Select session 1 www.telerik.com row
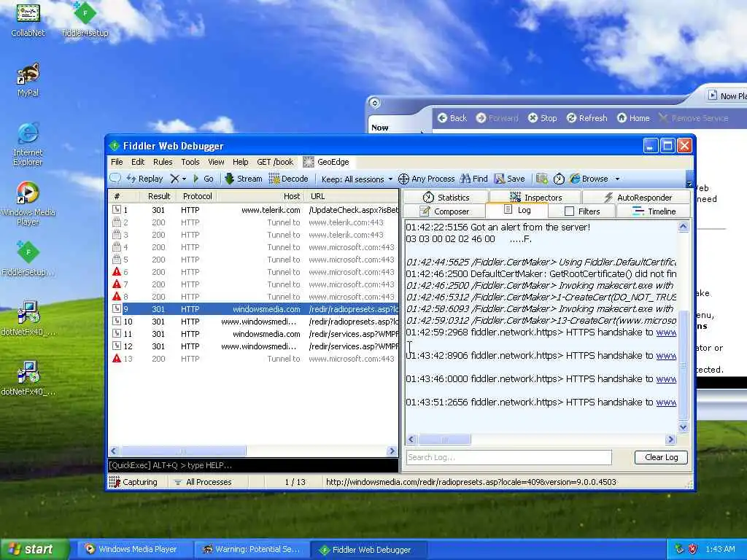Image resolution: width=747 pixels, height=560 pixels. 253,210
